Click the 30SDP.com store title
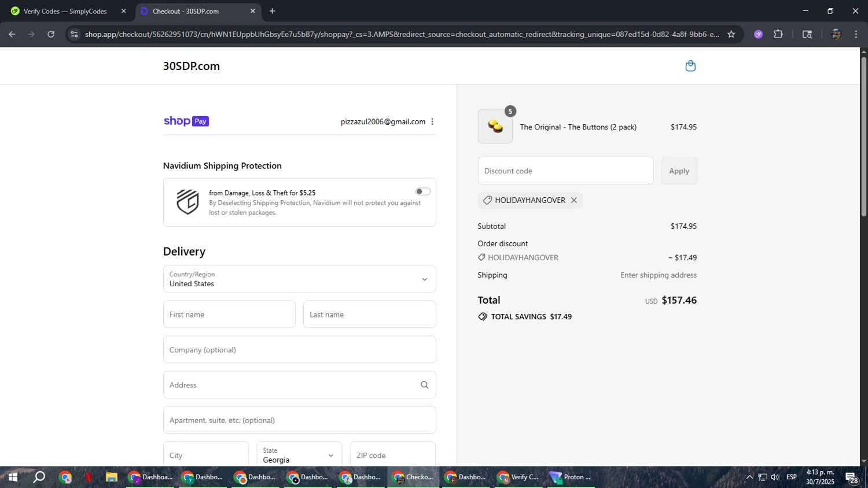 coord(192,66)
